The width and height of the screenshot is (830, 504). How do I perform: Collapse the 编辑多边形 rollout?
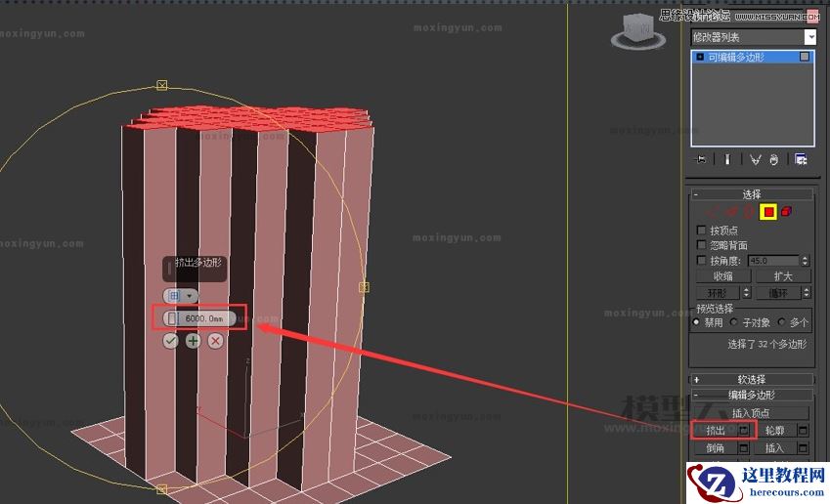click(752, 395)
